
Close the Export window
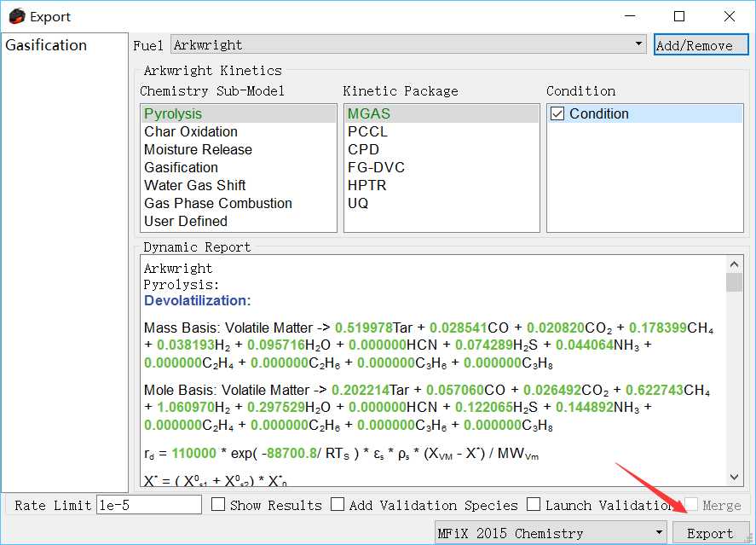click(730, 16)
